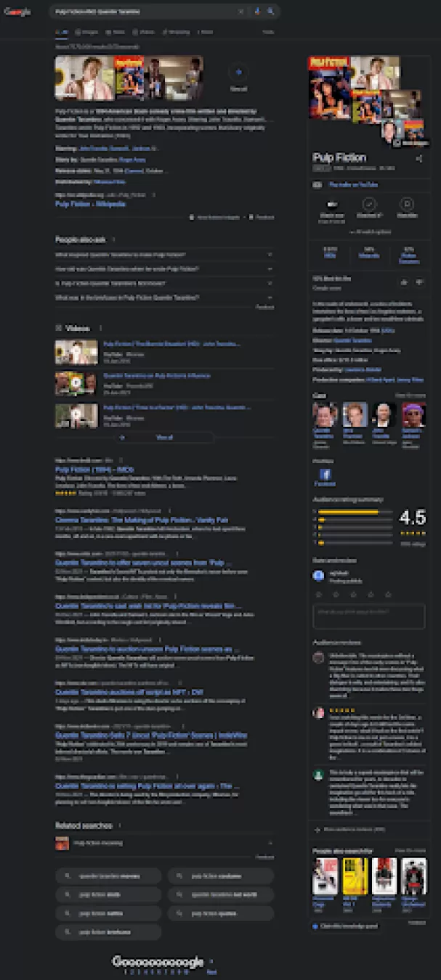The width and height of the screenshot is (441, 980).
Task: Switch to the Videos search tab
Action: pos(144,32)
